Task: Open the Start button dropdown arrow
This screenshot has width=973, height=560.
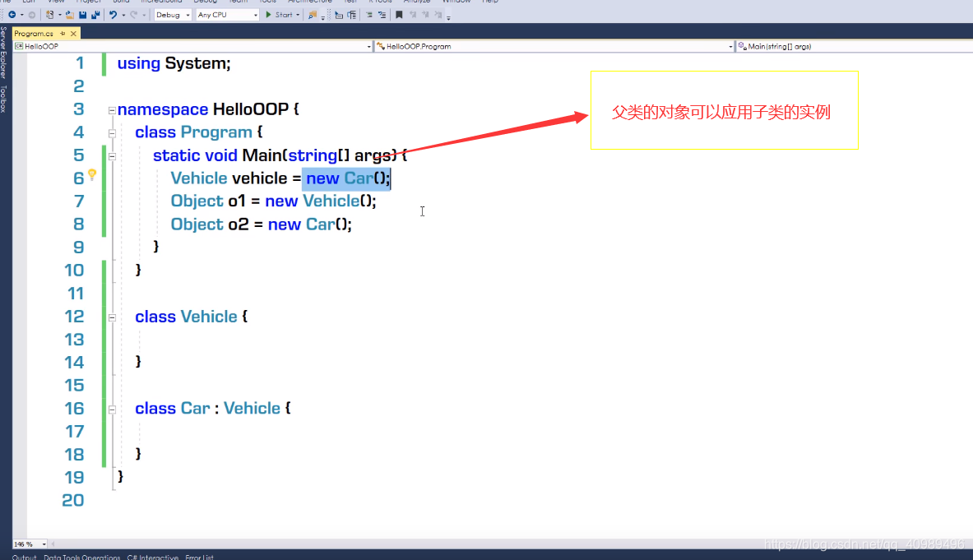Action: [x=298, y=15]
